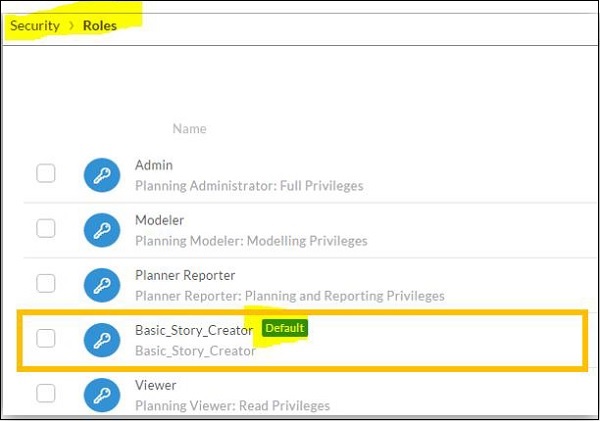Click the Roles breadcrumb item
Screen dimensions: 600x421
click(x=99, y=25)
